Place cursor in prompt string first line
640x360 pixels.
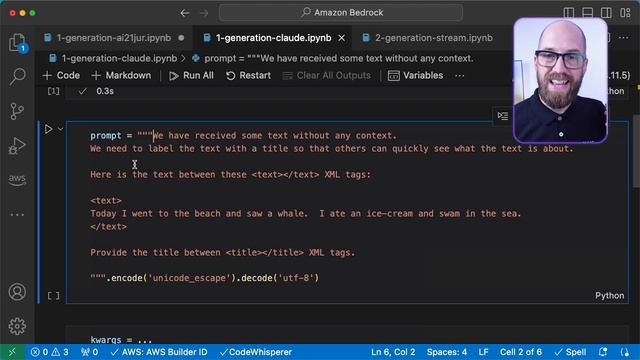point(275,136)
